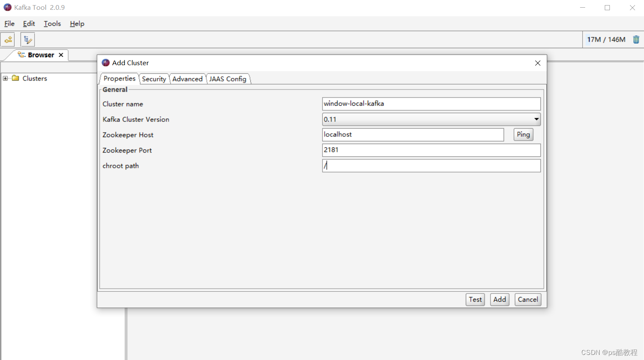Click the Add button
Viewport: 644px width, 360px height.
pos(500,300)
